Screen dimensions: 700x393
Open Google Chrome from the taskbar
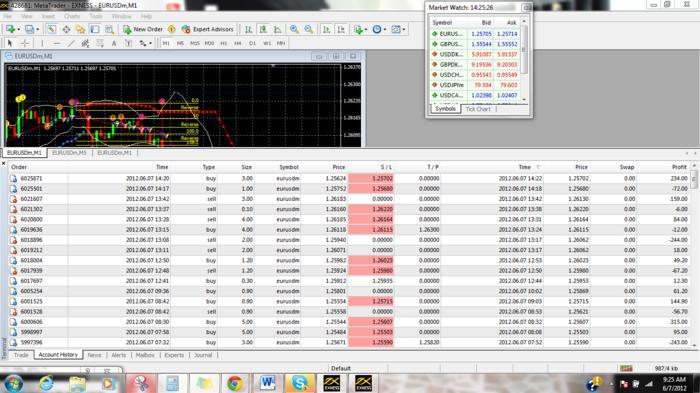click(x=235, y=383)
